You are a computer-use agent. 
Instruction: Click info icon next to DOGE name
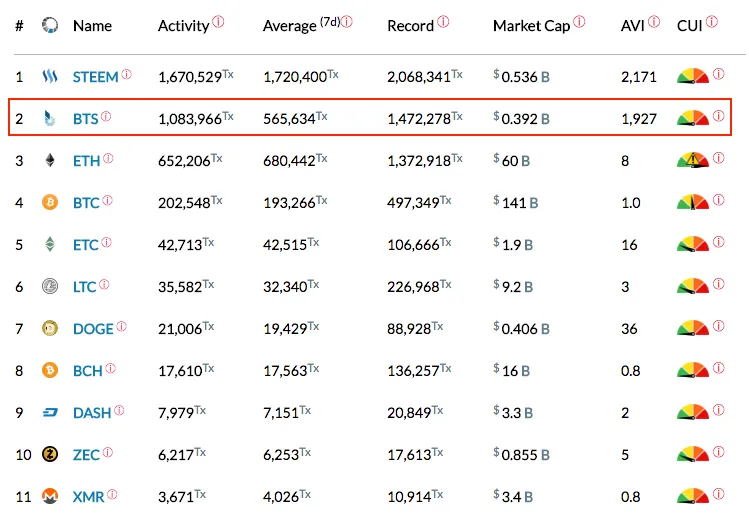(121, 326)
